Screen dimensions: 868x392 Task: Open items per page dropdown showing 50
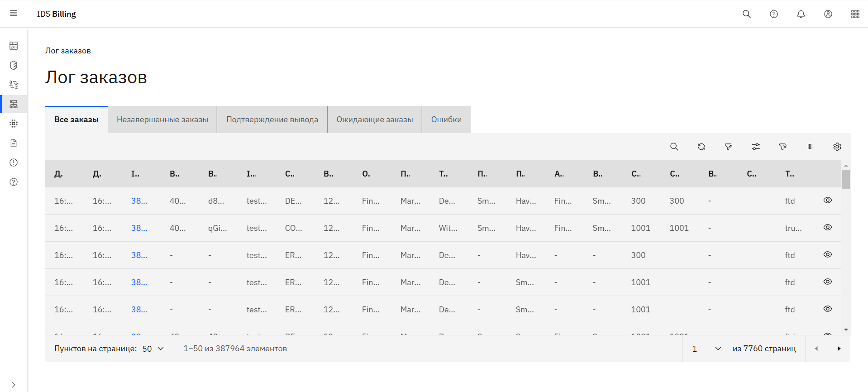coord(153,349)
